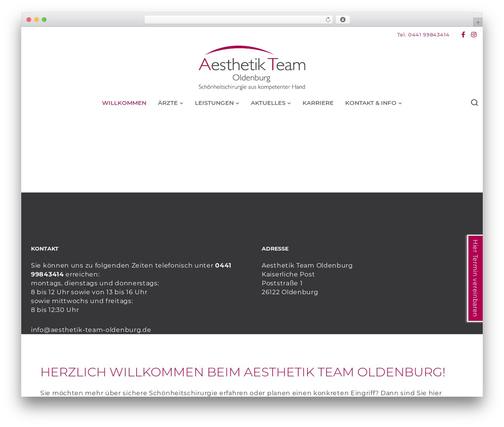
Task: Click the 'Hier Termin vereinbaren' side button
Action: pyautogui.click(x=475, y=278)
